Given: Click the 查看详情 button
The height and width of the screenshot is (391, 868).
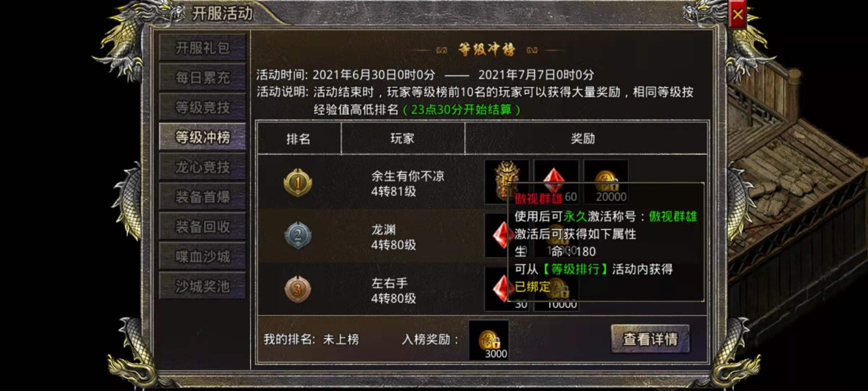Looking at the screenshot, I should tap(650, 339).
